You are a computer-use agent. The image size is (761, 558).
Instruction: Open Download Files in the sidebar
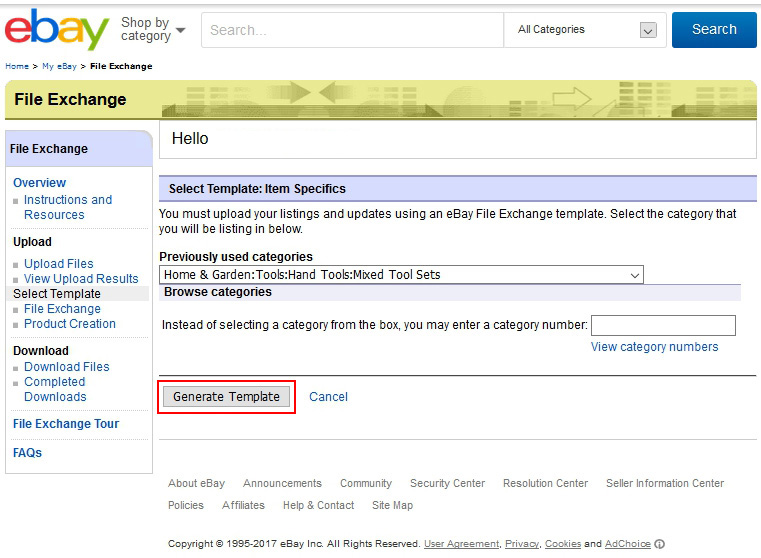pyautogui.click(x=67, y=367)
